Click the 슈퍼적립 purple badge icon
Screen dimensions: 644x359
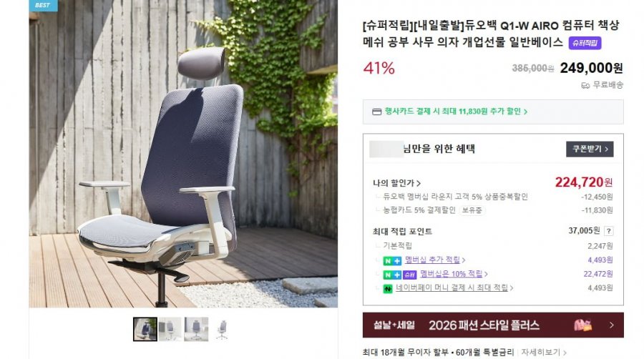[585, 43]
